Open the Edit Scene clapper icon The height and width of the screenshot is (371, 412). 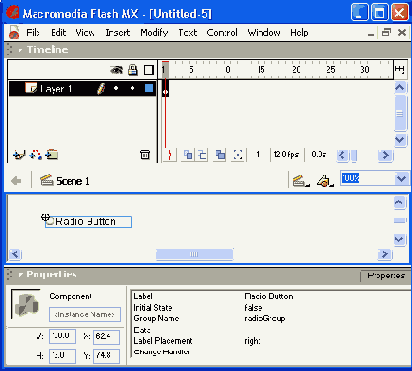301,181
